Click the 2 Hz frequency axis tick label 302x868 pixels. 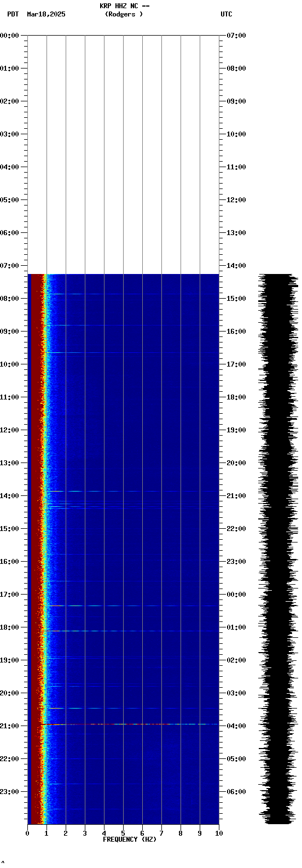pyautogui.click(x=66, y=833)
